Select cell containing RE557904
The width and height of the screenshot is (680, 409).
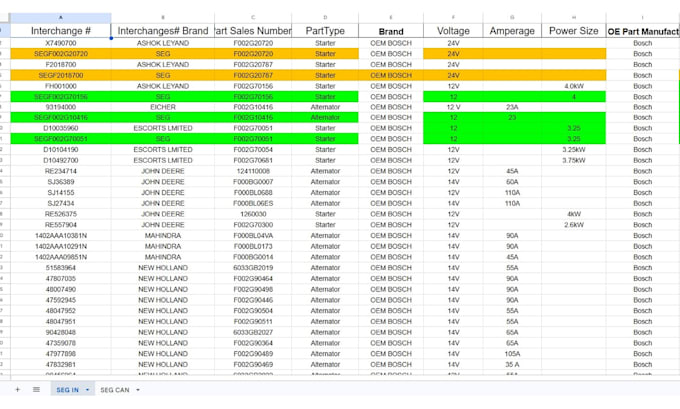pos(61,225)
